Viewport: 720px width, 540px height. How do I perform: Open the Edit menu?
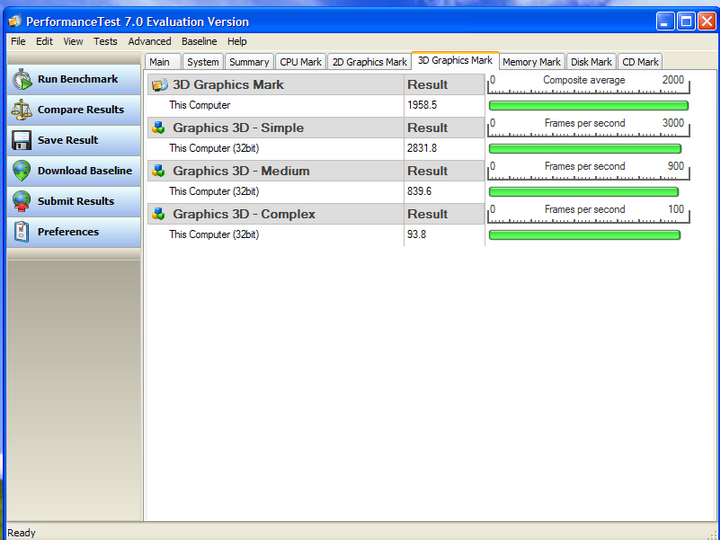click(x=44, y=41)
